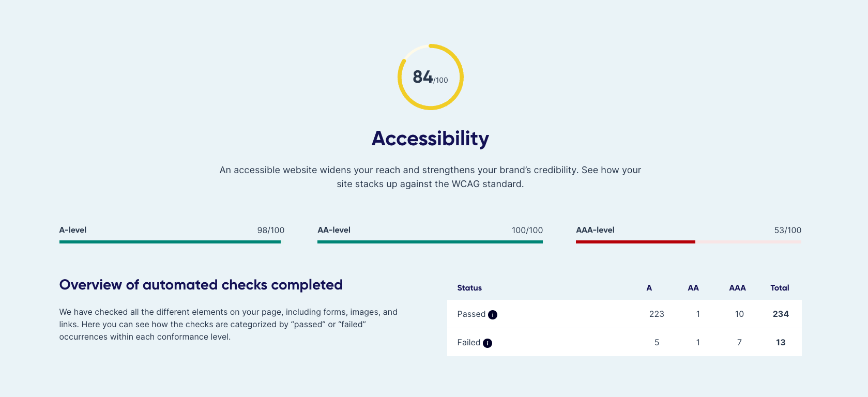Click the A-level progress bar
Image resolution: width=868 pixels, height=397 pixels.
tap(172, 242)
